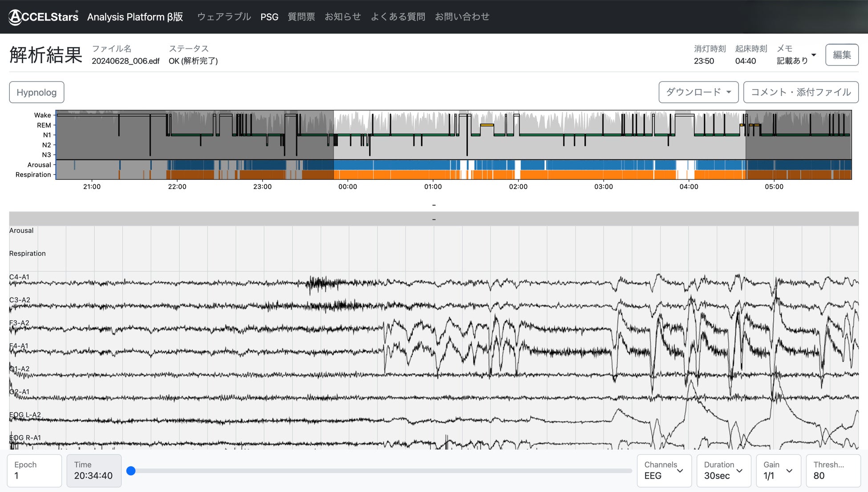The height and width of the screenshot is (492, 868).
Task: Open the Gain 1/1 dropdown
Action: pos(778,471)
